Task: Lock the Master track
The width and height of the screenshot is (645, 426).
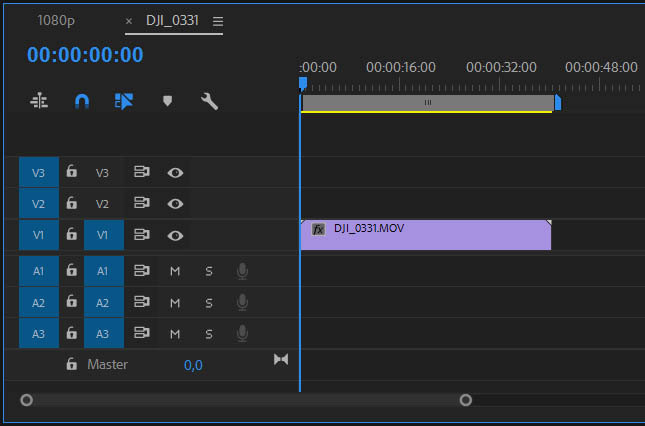Action: coord(72,363)
